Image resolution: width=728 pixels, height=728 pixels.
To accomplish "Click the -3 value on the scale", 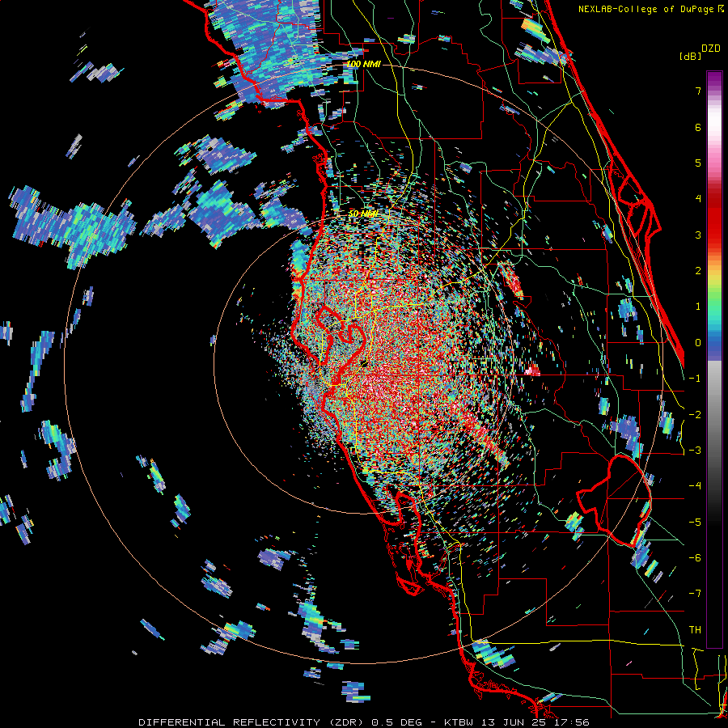I will tap(695, 451).
